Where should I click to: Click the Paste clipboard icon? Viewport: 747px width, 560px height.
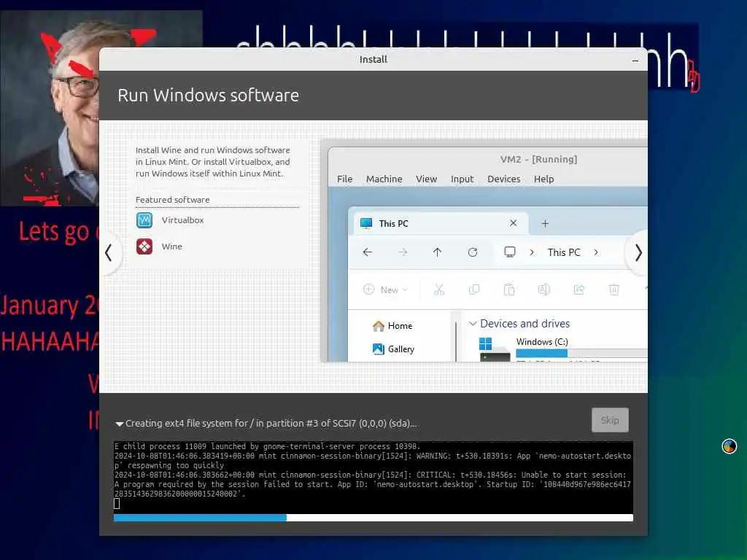pyautogui.click(x=508, y=289)
